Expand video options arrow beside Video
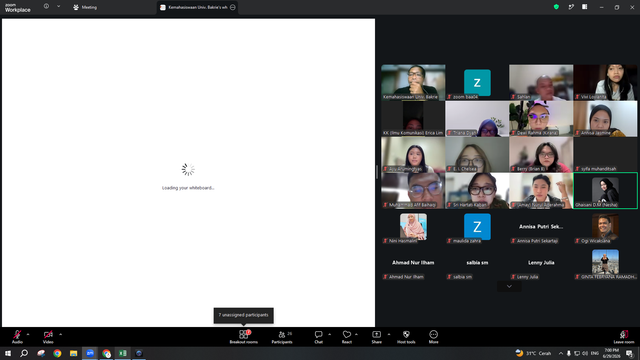Image resolution: width=640 pixels, height=360 pixels. pyautogui.click(x=60, y=334)
